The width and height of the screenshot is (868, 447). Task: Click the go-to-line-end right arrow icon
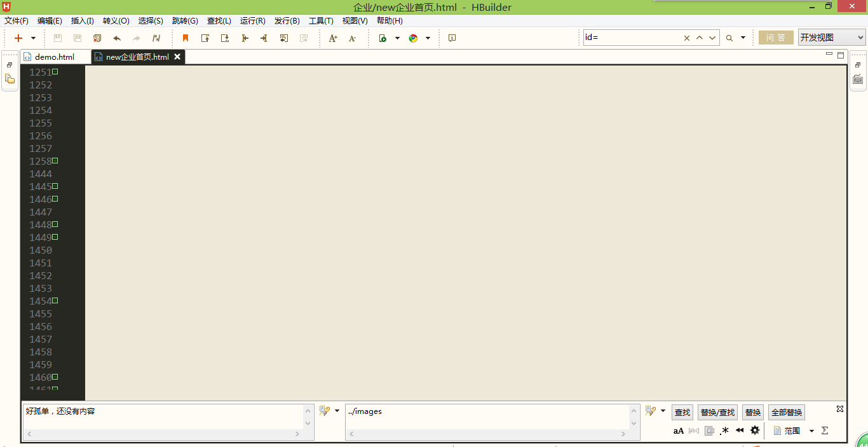click(264, 38)
